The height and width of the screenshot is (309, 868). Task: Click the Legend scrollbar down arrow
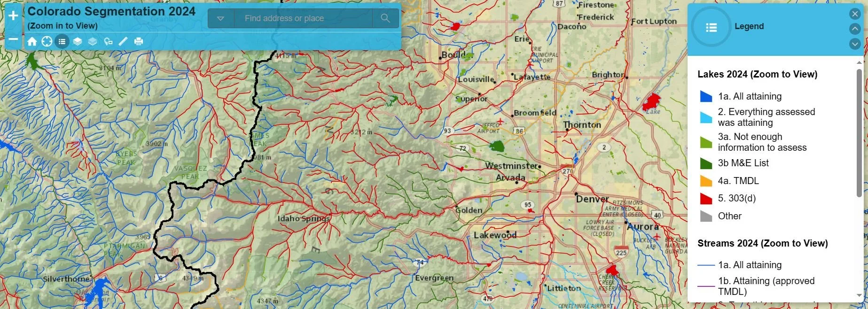coord(859,295)
